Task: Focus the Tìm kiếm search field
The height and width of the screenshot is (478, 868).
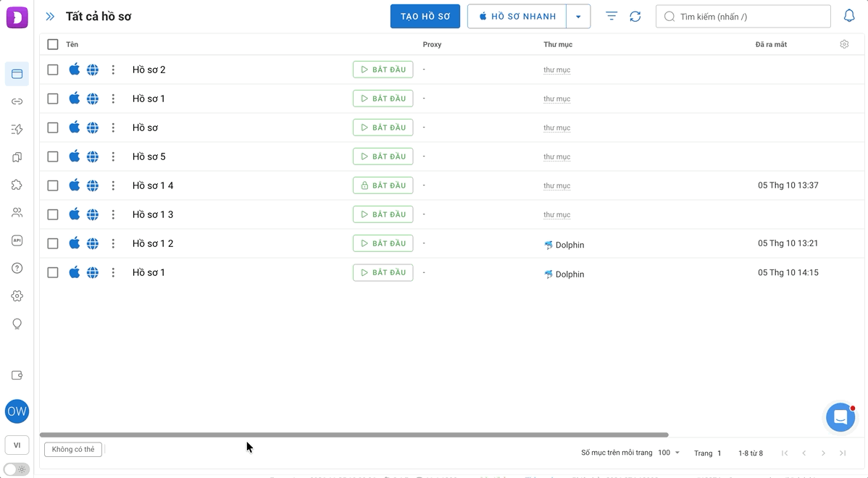Action: (x=743, y=17)
